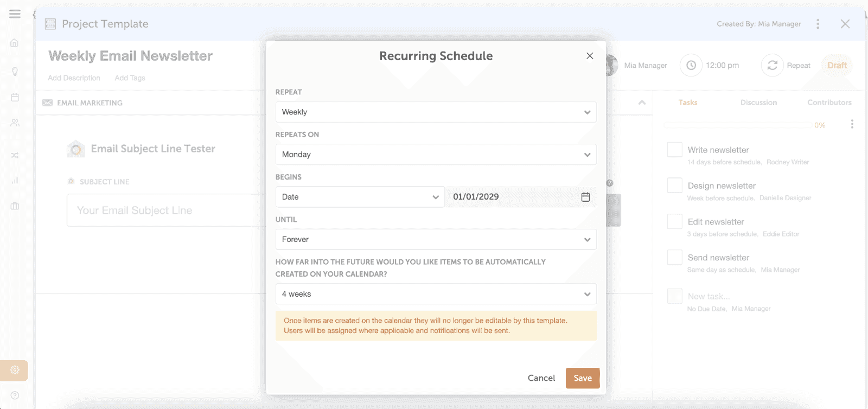This screenshot has width=868, height=409.
Task: Open the Repeat frequency dropdown set to Weekly
Action: click(436, 112)
